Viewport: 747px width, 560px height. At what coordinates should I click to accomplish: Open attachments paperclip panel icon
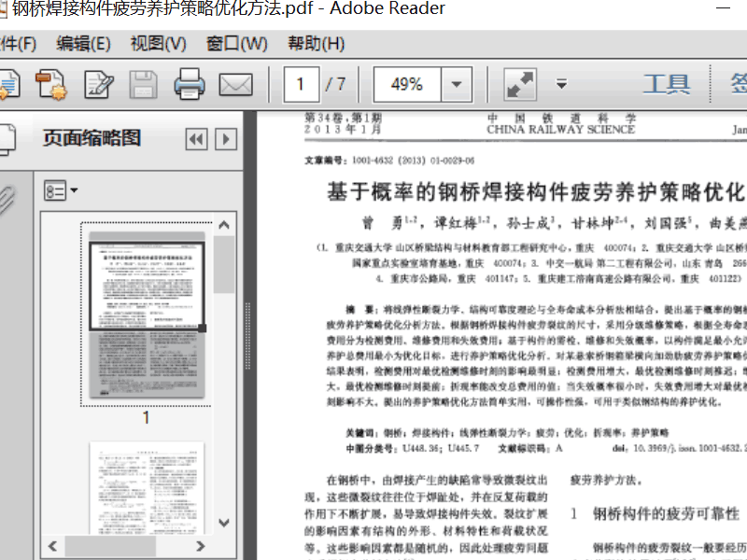(7, 200)
